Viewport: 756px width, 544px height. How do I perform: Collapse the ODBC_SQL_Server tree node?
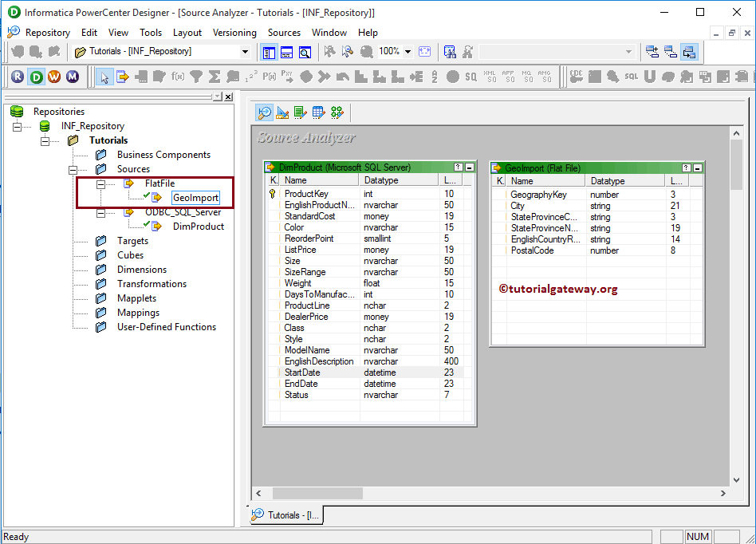tap(100, 213)
